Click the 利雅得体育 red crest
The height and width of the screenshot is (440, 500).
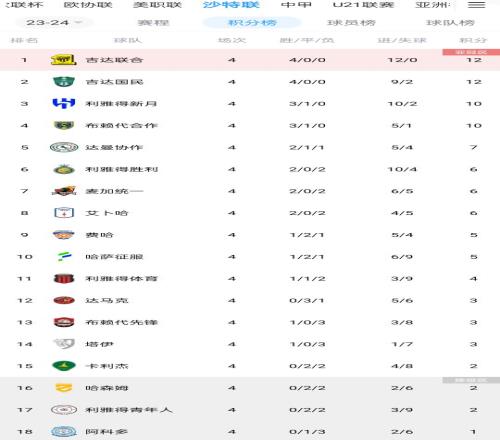pos(64,278)
